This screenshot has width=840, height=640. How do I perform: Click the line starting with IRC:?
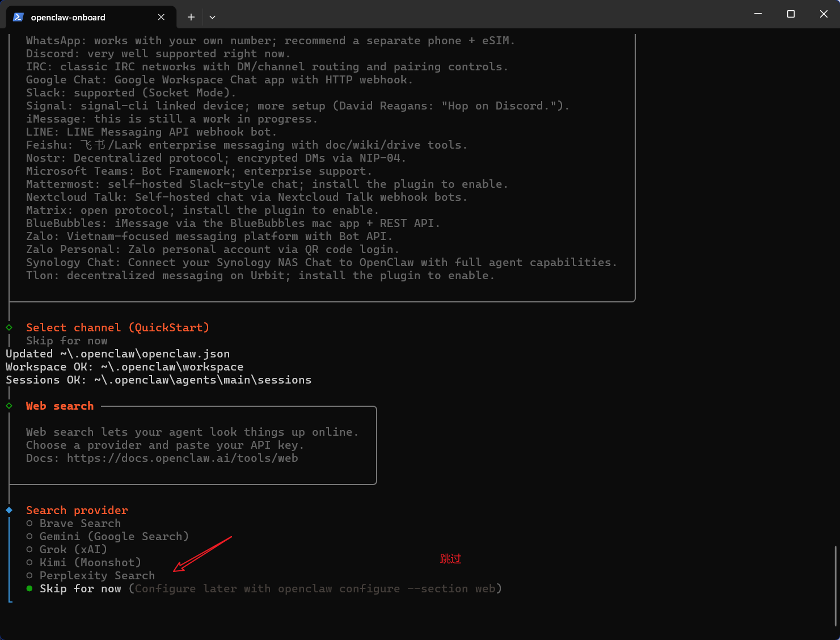pyautogui.click(x=267, y=66)
